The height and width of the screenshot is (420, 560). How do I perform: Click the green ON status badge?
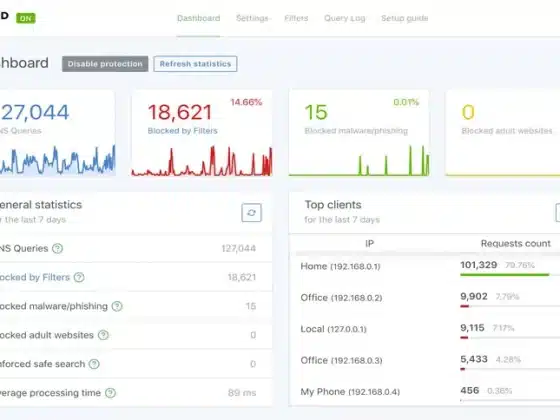(26, 18)
